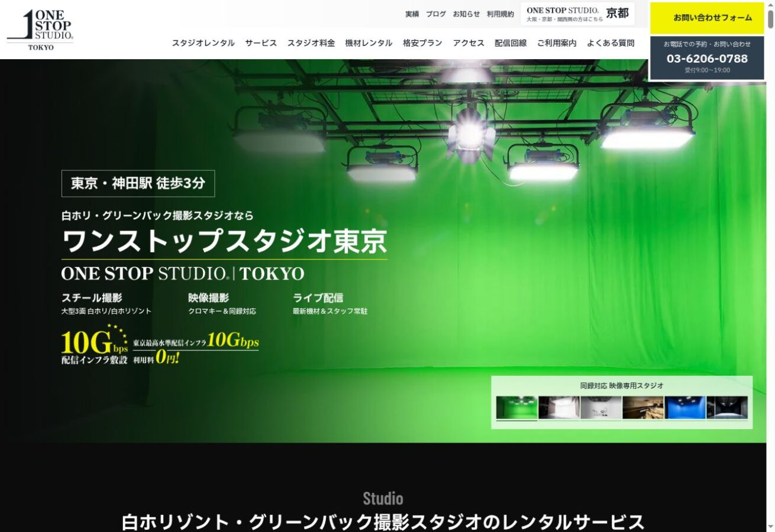Switch to the One Stop Studio 京都 site
Image resolution: width=775 pixels, height=532 pixels.
[x=577, y=14]
